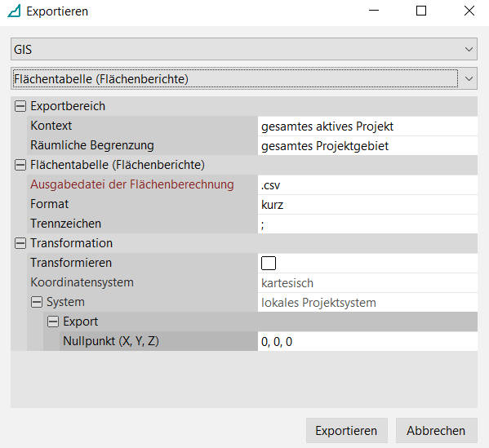The image size is (489, 448).
Task: Click the Abbrechen button
Action: (x=436, y=431)
